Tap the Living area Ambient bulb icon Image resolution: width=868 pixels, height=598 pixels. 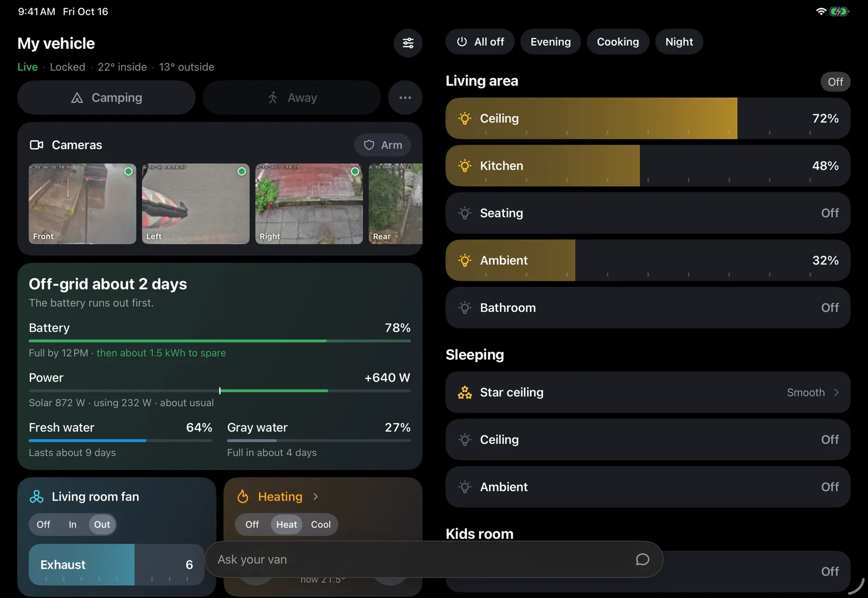(x=465, y=260)
